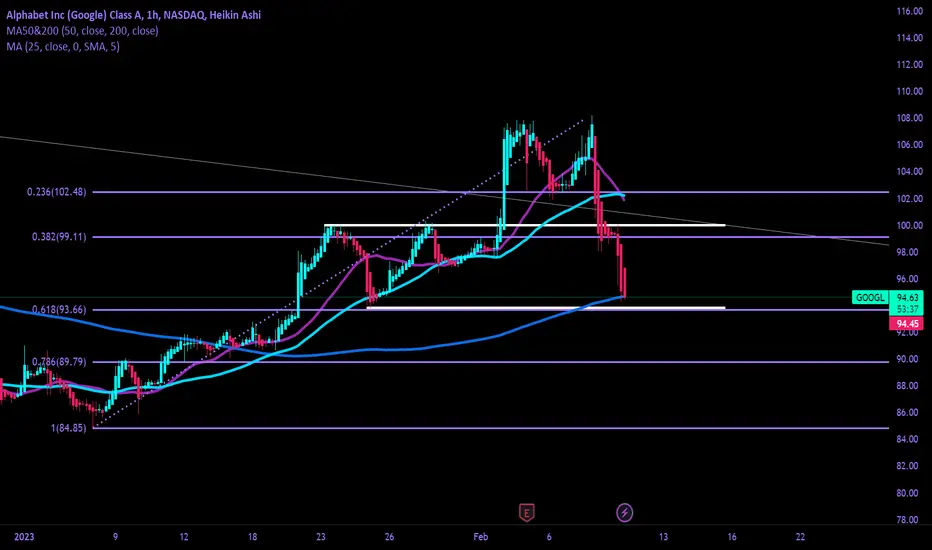Click the 116.00 level on price scale
Screen dimensions: 932x550
click(909, 11)
